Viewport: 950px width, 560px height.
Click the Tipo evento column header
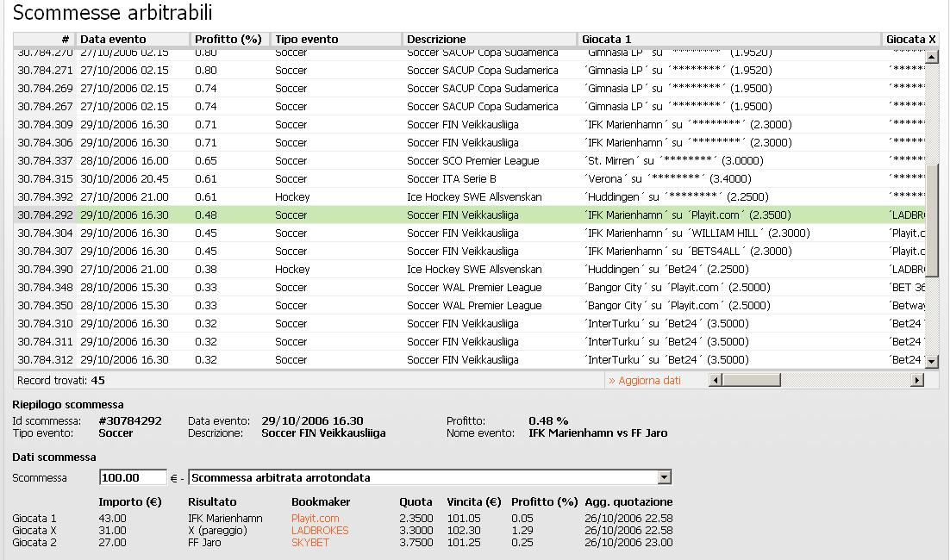point(335,40)
